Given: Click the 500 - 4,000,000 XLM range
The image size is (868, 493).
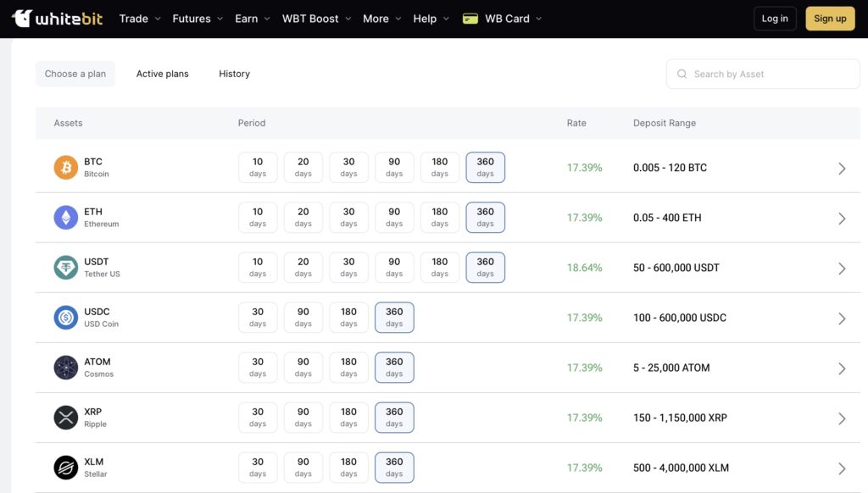Looking at the screenshot, I should [x=681, y=468].
